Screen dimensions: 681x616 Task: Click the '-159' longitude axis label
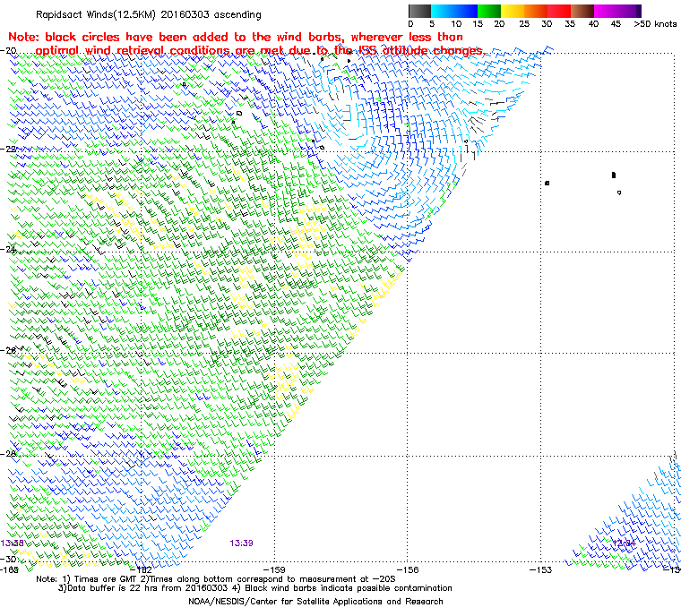pyautogui.click(x=274, y=569)
